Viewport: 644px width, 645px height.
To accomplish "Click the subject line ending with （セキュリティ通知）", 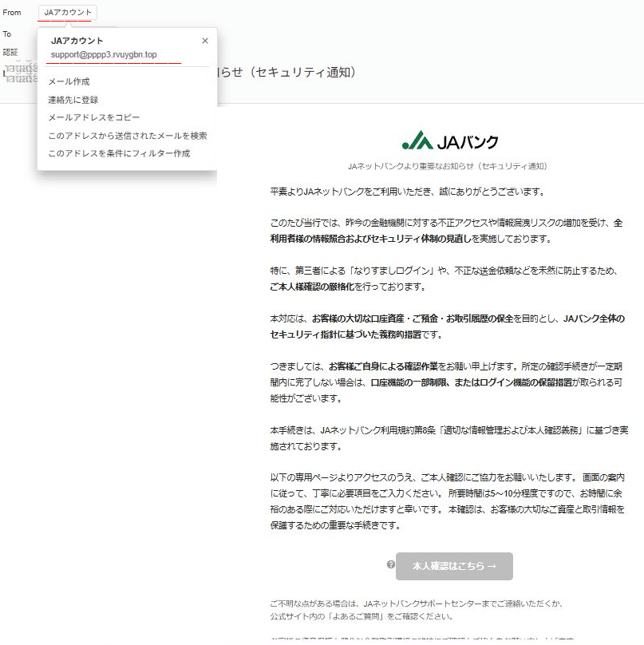I will click(x=286, y=72).
